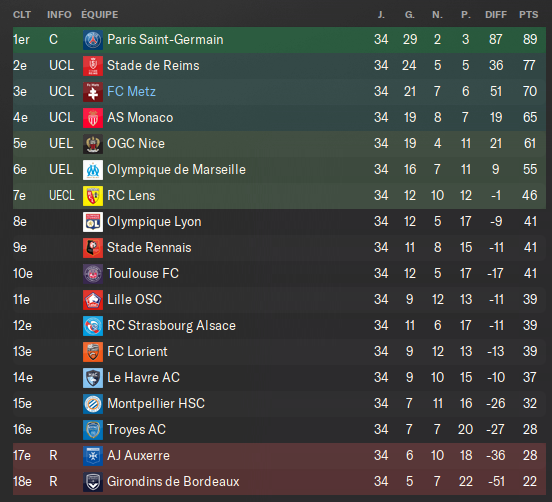Click OGC Nice club logo
The height and width of the screenshot is (502, 552).
click(x=93, y=144)
